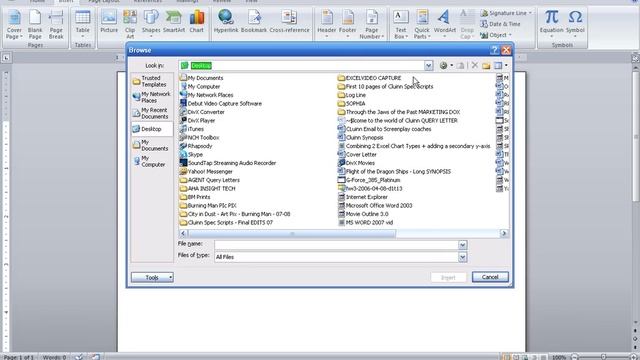
Task: Go back in Browse dialog toolbar
Action: (443, 65)
